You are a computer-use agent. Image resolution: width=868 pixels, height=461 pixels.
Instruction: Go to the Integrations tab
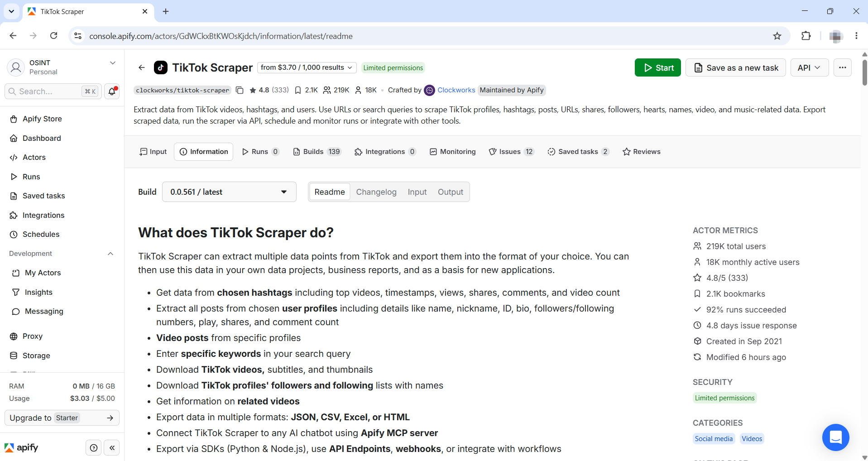(385, 152)
